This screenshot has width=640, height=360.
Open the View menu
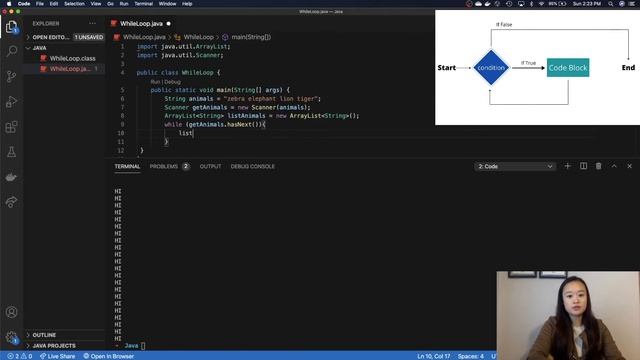click(x=96, y=4)
